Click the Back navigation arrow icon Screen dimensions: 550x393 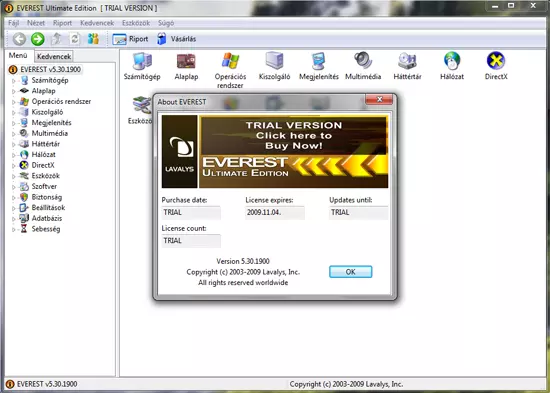[19, 39]
